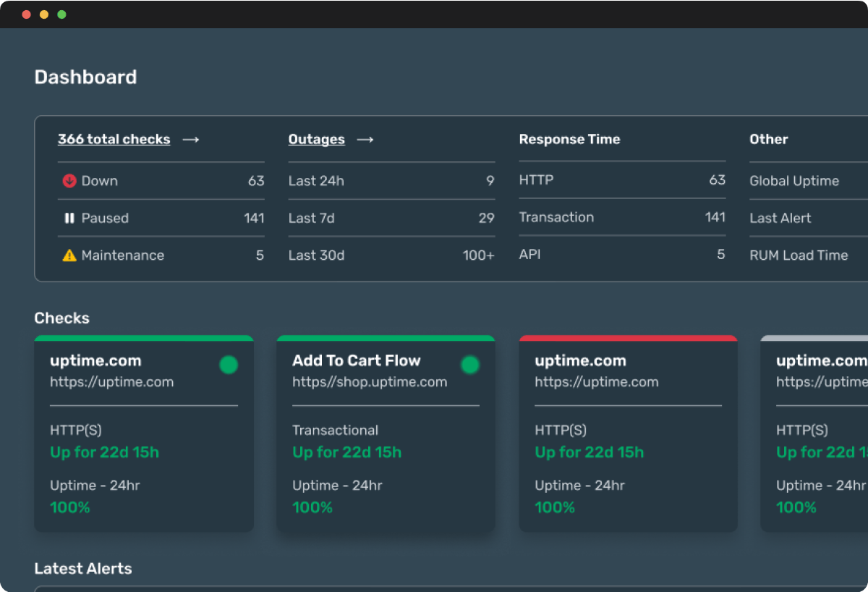868x592 pixels.
Task: Click the yellow Maintenance warning icon
Action: [69, 255]
